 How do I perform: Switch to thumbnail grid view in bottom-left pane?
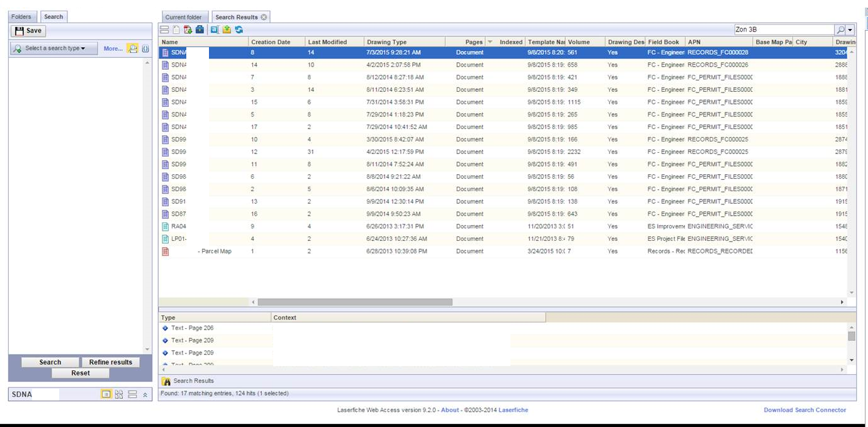point(119,394)
